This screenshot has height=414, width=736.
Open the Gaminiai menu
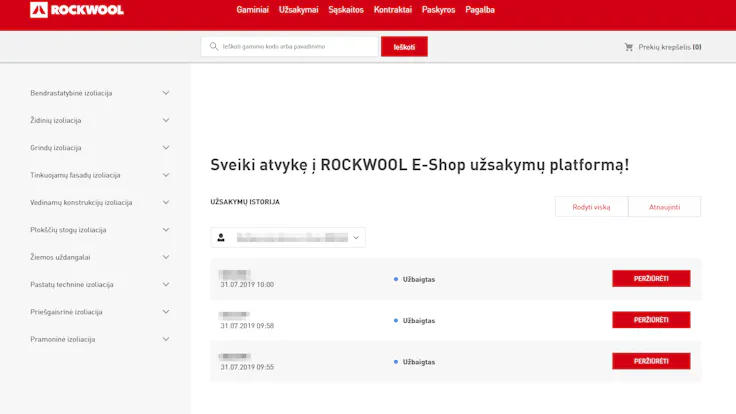(253, 10)
